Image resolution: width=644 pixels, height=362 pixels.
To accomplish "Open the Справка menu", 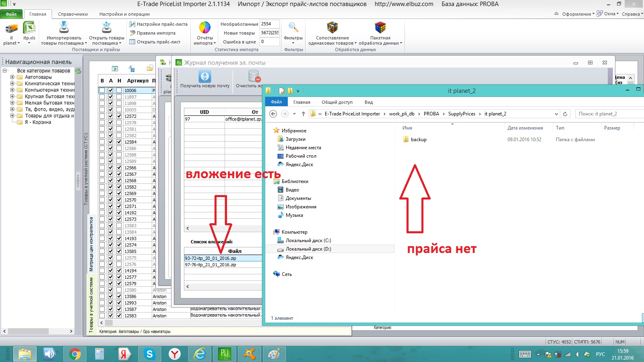I will click(x=632, y=14).
